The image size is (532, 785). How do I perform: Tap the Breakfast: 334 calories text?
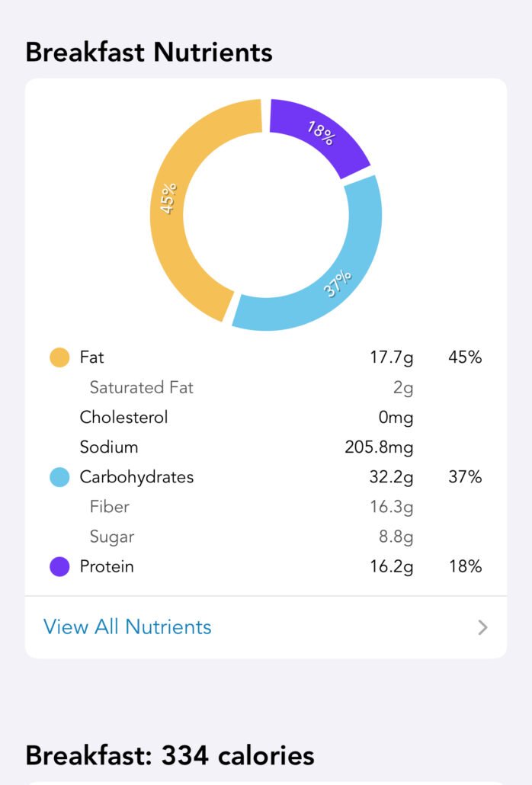pos(169,755)
